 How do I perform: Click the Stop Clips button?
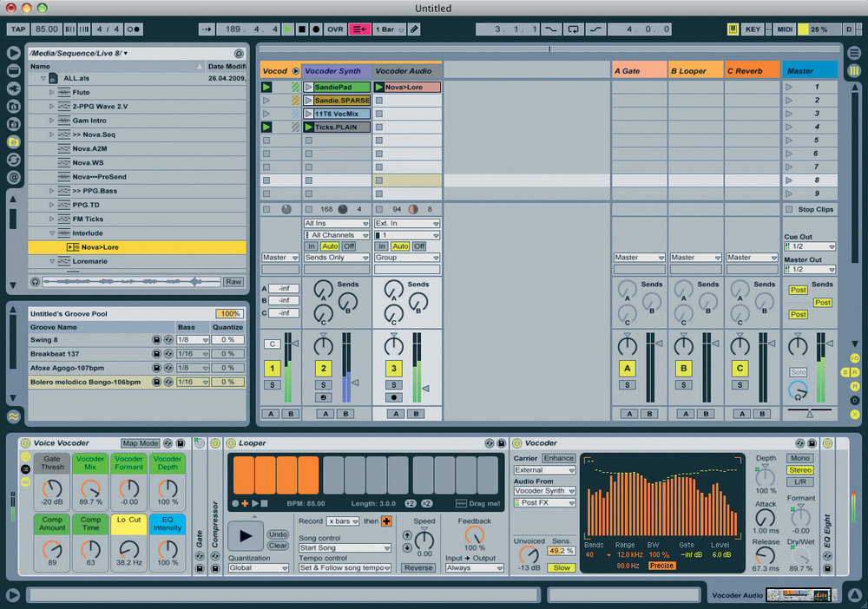(x=810, y=210)
